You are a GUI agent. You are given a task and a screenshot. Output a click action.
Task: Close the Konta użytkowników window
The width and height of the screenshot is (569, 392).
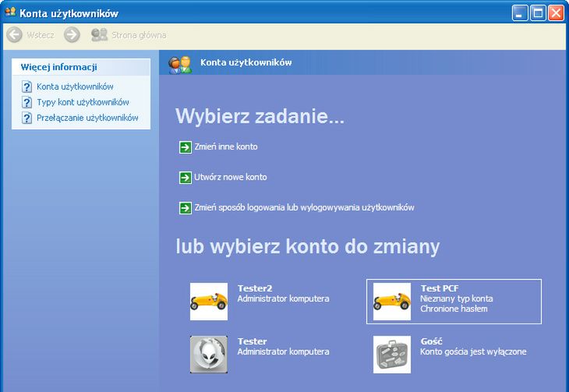(x=556, y=13)
